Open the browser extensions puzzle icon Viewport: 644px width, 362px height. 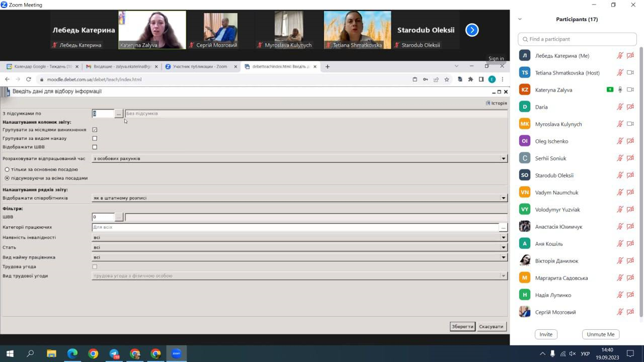[x=470, y=79]
